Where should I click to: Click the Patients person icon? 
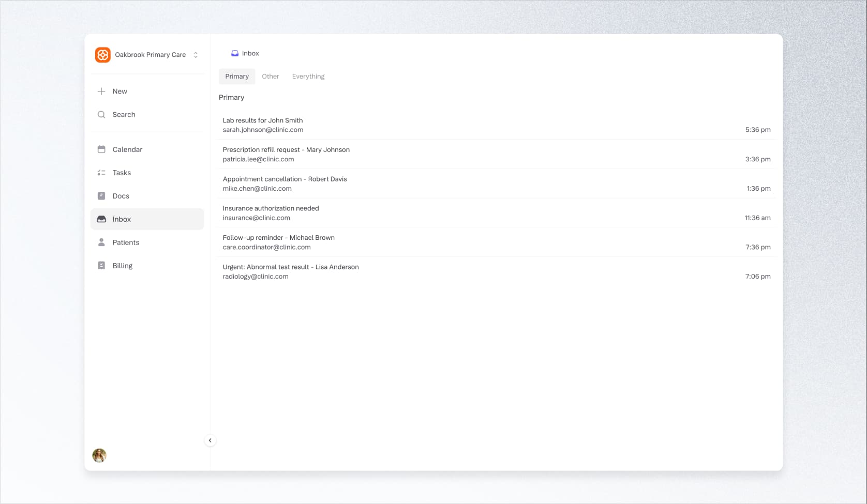[x=101, y=242]
